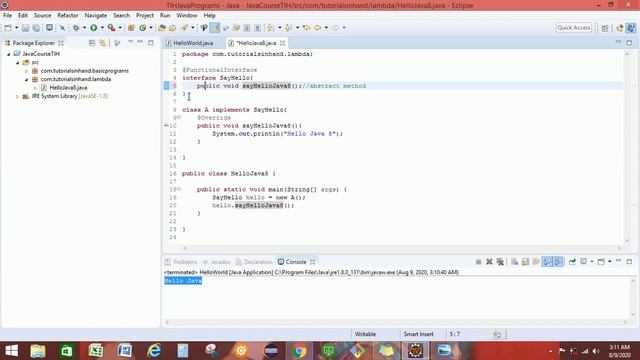Screen dimensions: 640x360
Task: Open the Project menu
Action: point(145,16)
